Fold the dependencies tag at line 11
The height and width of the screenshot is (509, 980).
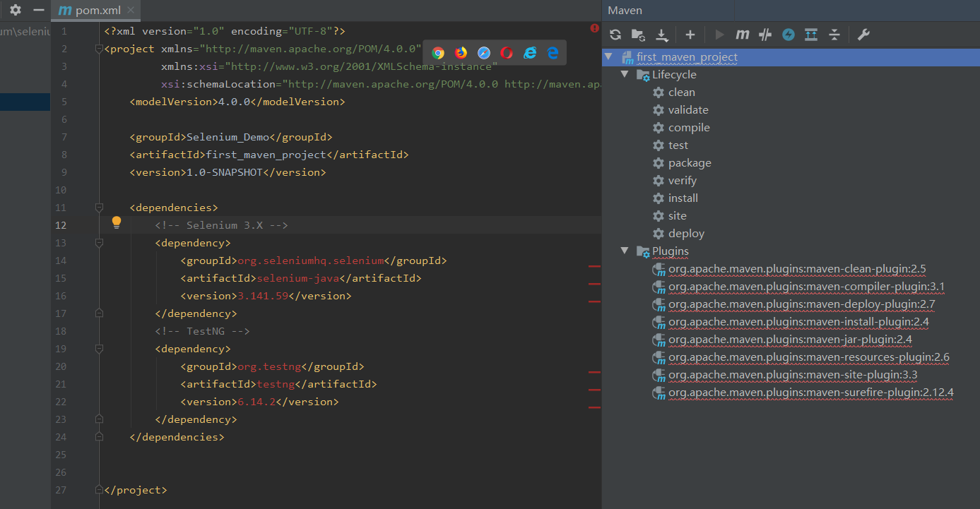(x=99, y=208)
